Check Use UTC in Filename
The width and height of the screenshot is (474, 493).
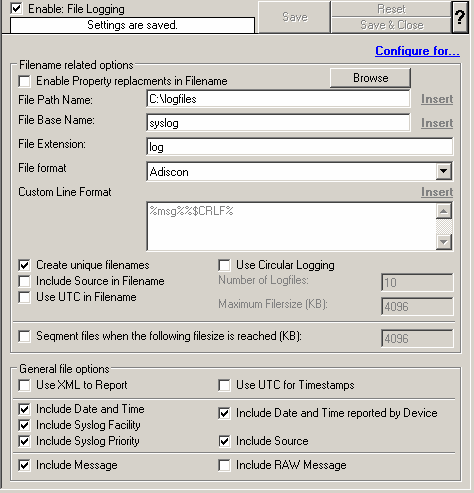pos(24,297)
